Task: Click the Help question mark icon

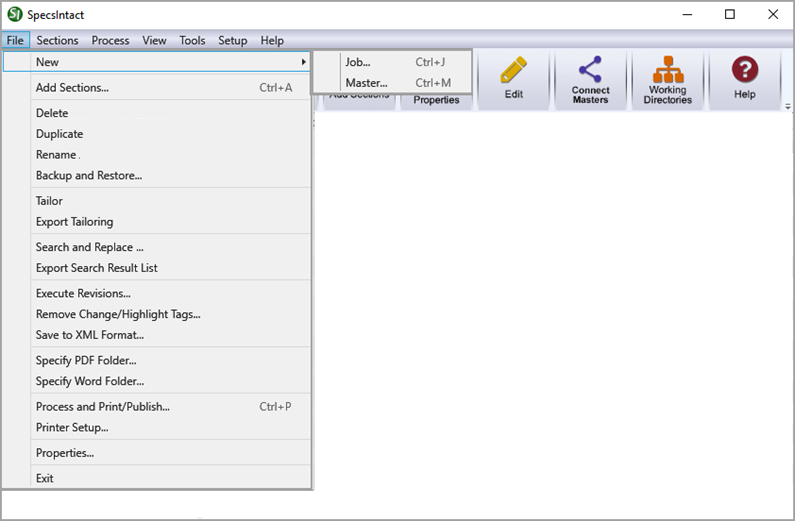Action: 744,70
